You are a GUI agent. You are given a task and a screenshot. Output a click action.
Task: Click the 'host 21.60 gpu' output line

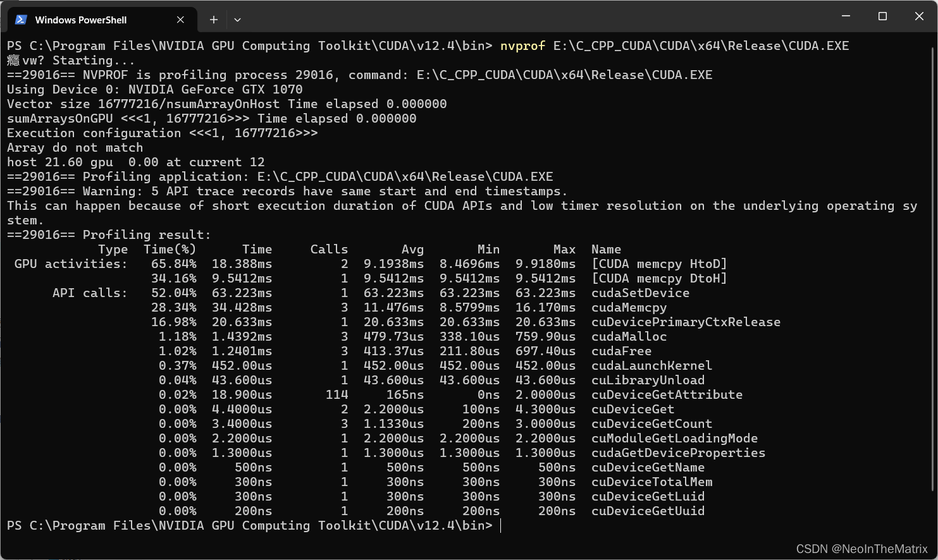[x=135, y=162]
